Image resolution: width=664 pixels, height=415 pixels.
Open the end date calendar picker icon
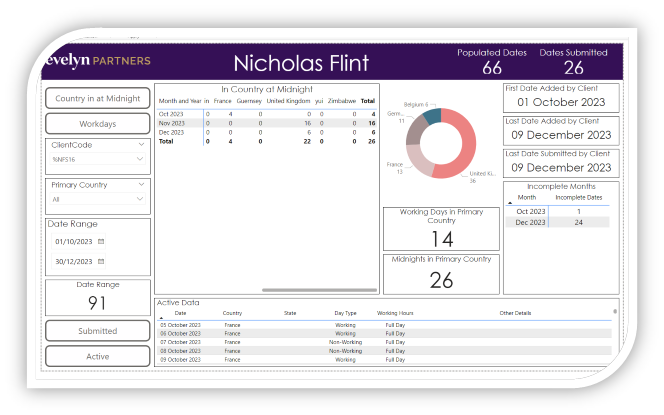(101, 262)
